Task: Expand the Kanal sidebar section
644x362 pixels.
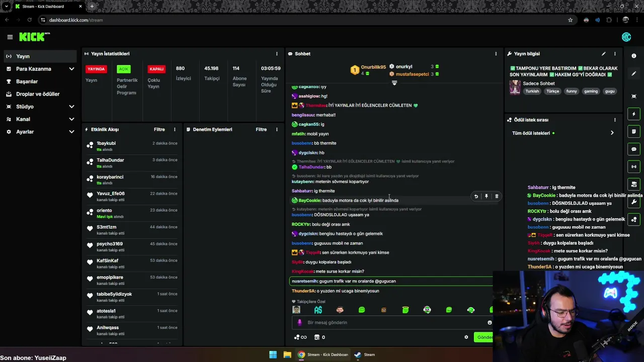Action: coord(71,119)
